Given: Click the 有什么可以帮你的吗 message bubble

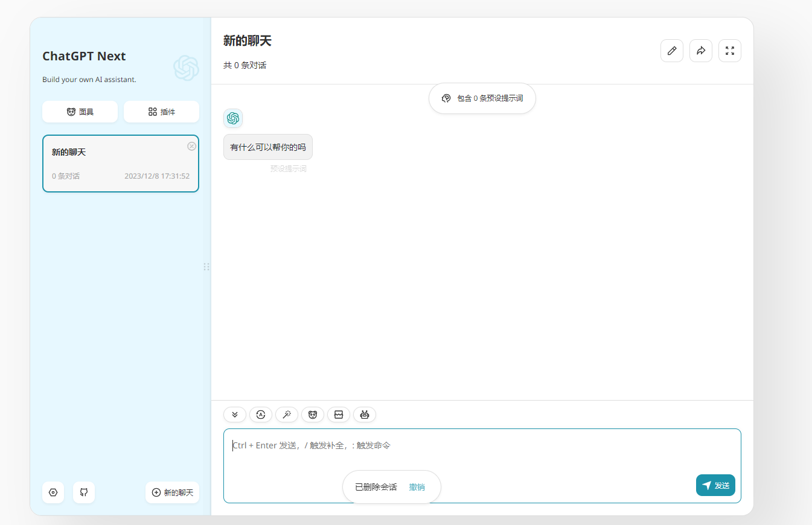Looking at the screenshot, I should (268, 147).
